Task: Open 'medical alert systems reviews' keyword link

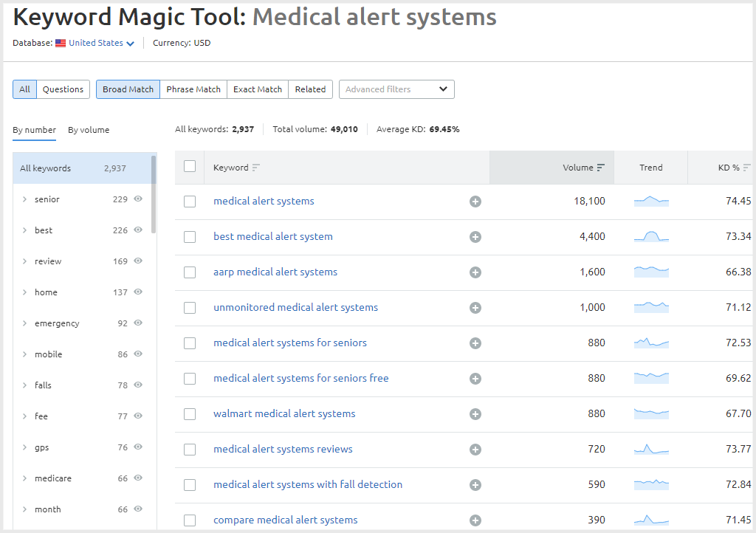Action: pos(283,449)
